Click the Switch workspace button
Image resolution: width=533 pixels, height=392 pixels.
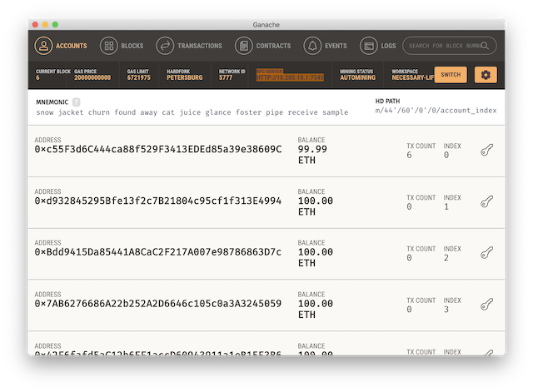451,75
